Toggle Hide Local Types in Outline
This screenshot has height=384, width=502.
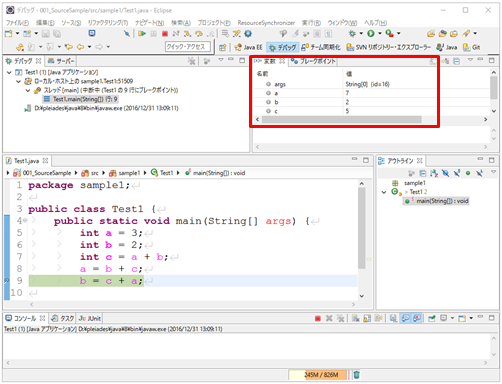click(x=479, y=173)
